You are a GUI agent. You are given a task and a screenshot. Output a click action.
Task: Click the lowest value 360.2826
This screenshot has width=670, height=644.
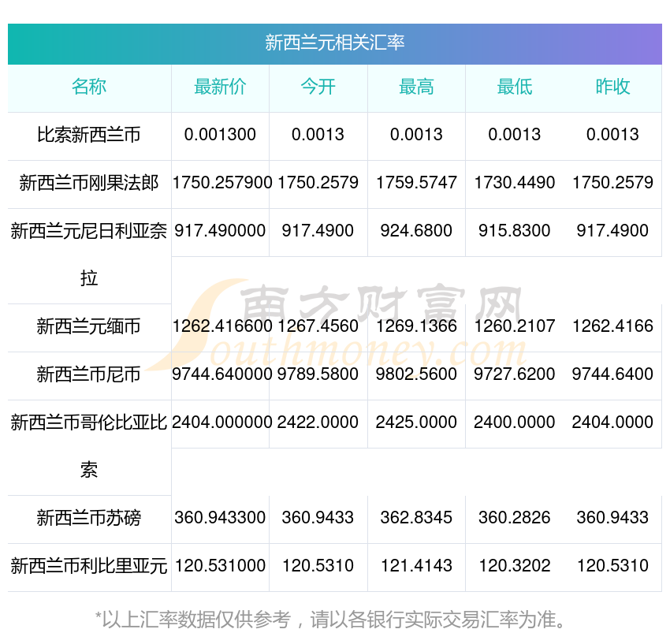point(515,518)
